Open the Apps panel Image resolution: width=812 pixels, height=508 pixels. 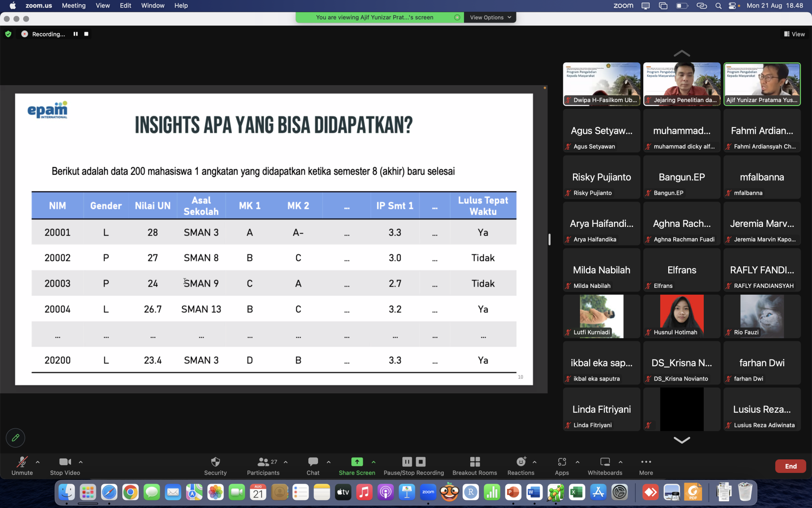(562, 466)
